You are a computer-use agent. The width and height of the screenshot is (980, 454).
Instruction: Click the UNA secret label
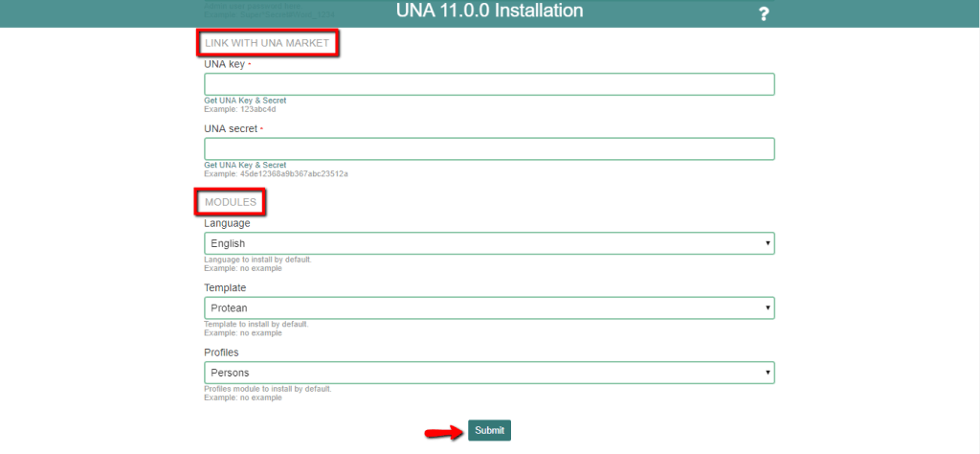[x=231, y=128]
